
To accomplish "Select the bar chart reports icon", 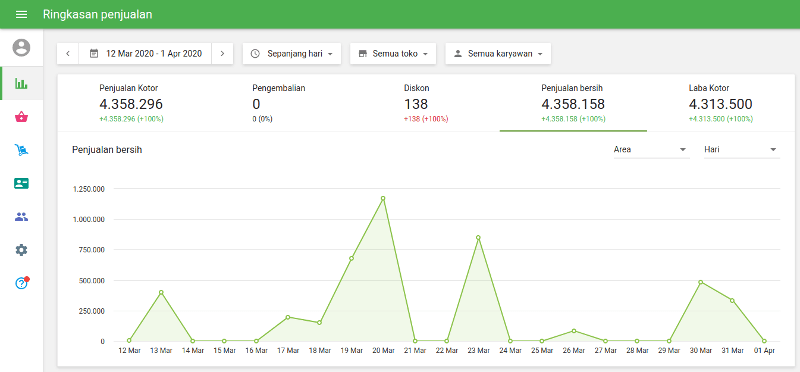I will (21, 84).
